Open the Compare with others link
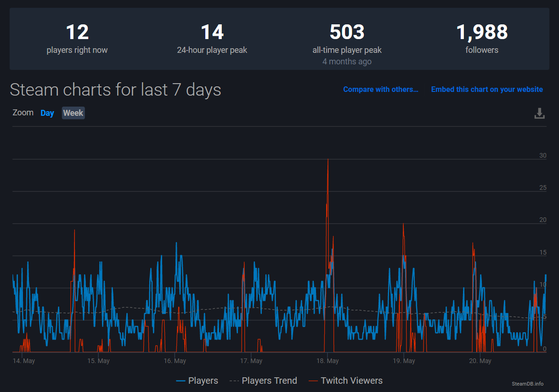The height and width of the screenshot is (392, 559). click(381, 90)
